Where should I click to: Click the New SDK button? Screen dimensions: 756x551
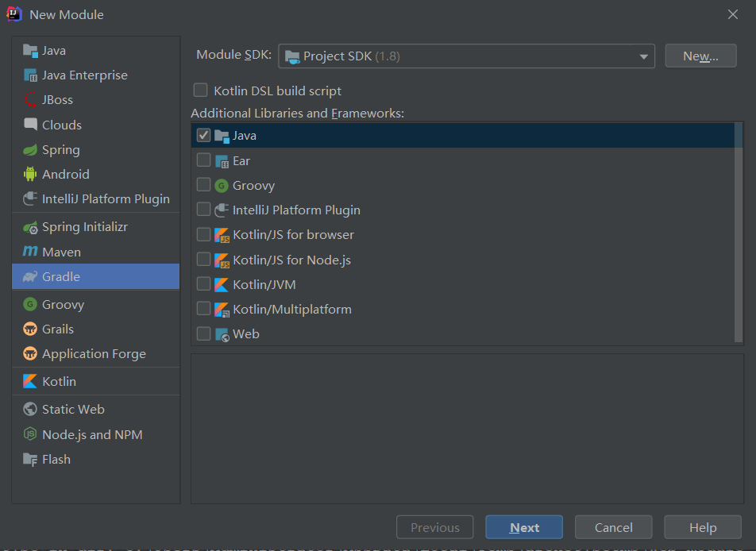click(x=700, y=56)
